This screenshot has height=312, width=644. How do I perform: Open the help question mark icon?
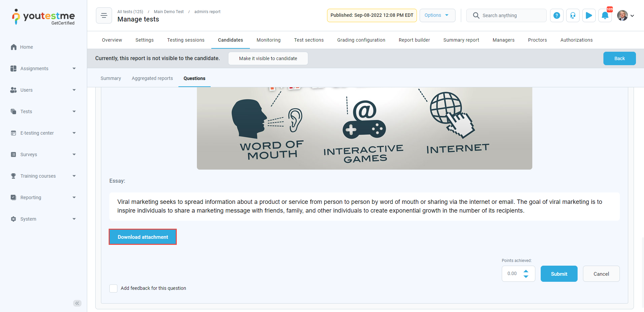pos(556,15)
